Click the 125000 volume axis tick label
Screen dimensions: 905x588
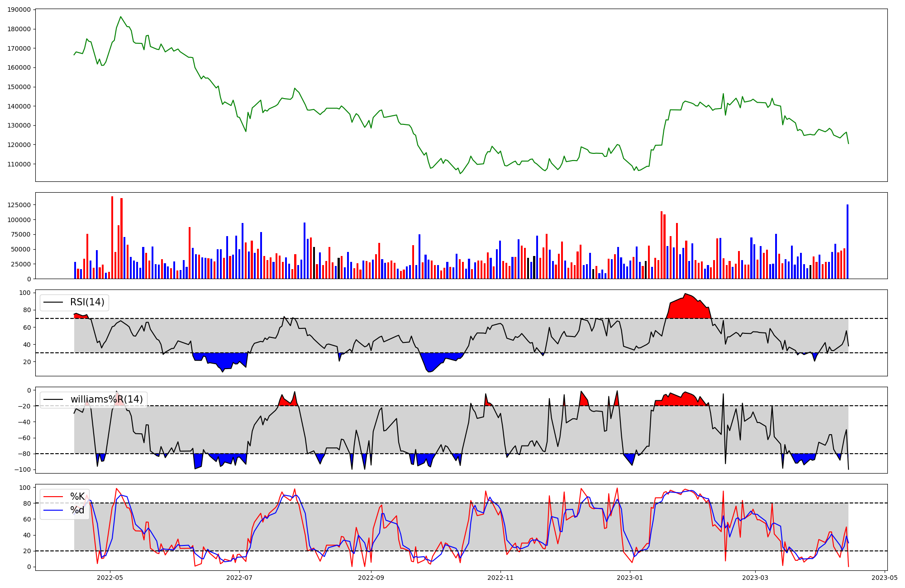[19, 205]
